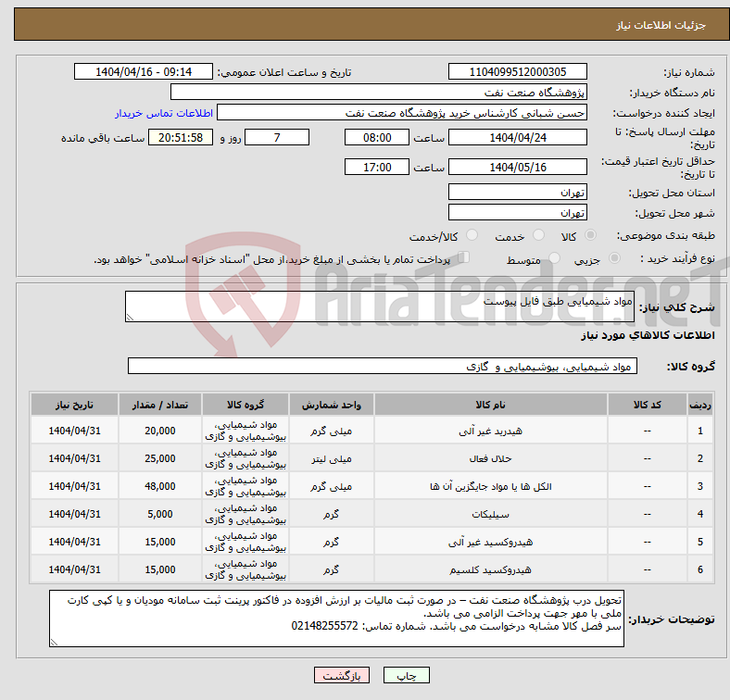Click the delivery city field تهران
Image resolution: width=730 pixels, height=700 pixels.
click(517, 212)
